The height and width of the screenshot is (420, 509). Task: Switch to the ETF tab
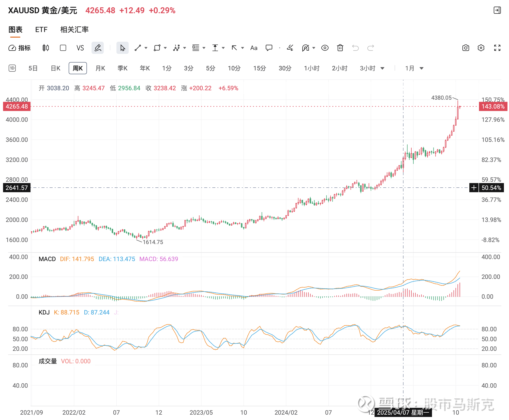click(41, 30)
